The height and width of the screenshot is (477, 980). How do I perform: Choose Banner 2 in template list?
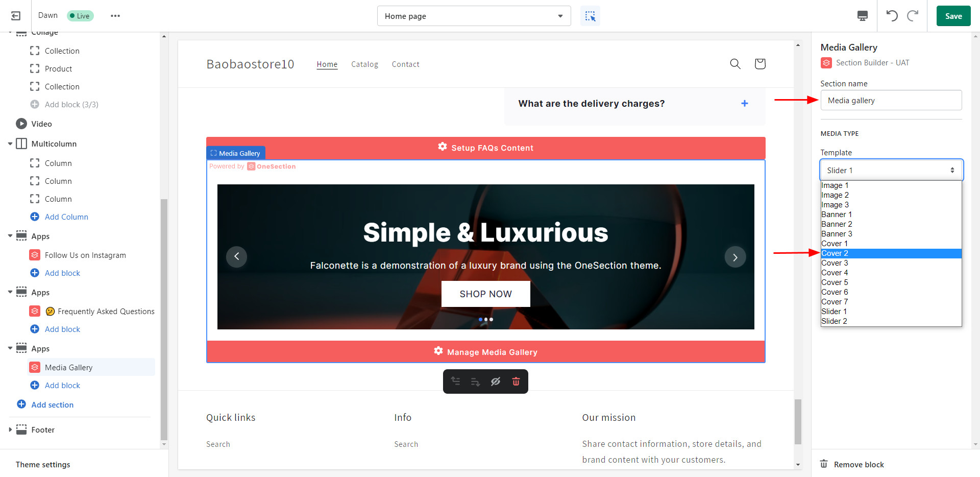coord(891,224)
